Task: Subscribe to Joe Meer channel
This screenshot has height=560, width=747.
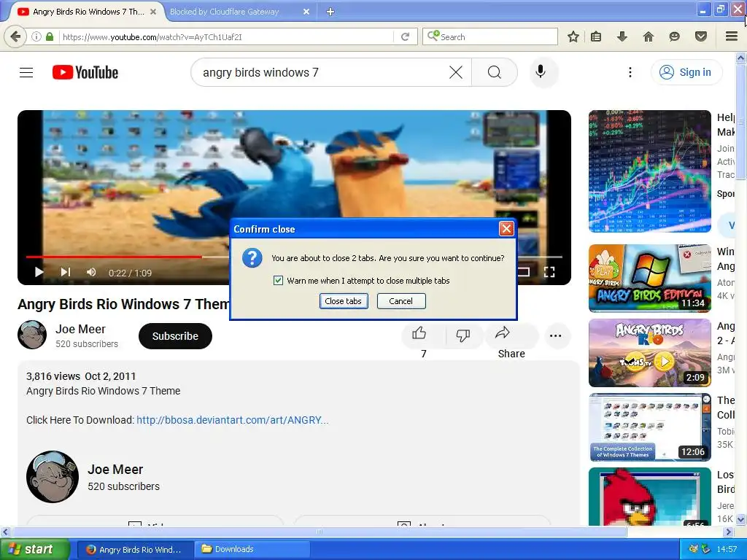Action: pos(175,336)
